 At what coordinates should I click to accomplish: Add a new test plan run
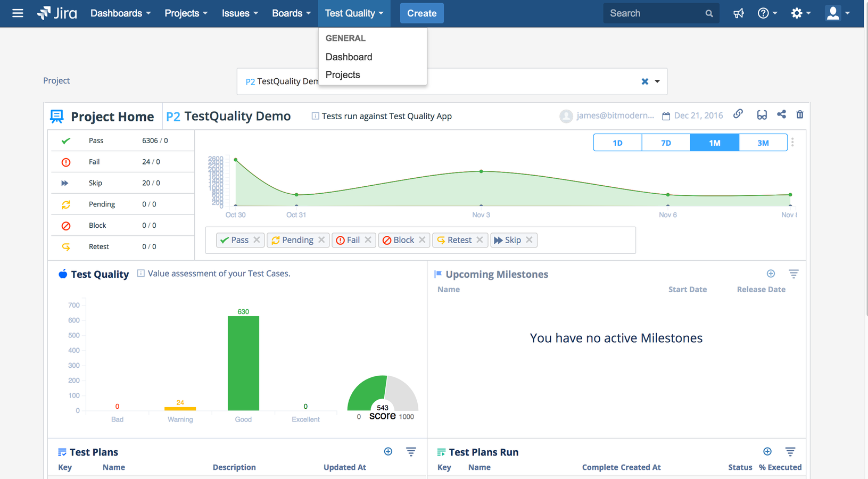[767, 451]
